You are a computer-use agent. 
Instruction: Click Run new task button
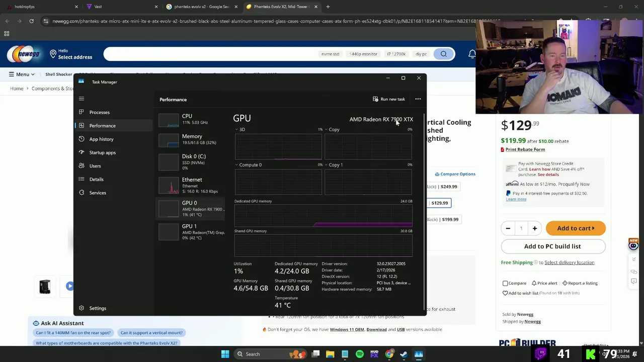click(388, 99)
